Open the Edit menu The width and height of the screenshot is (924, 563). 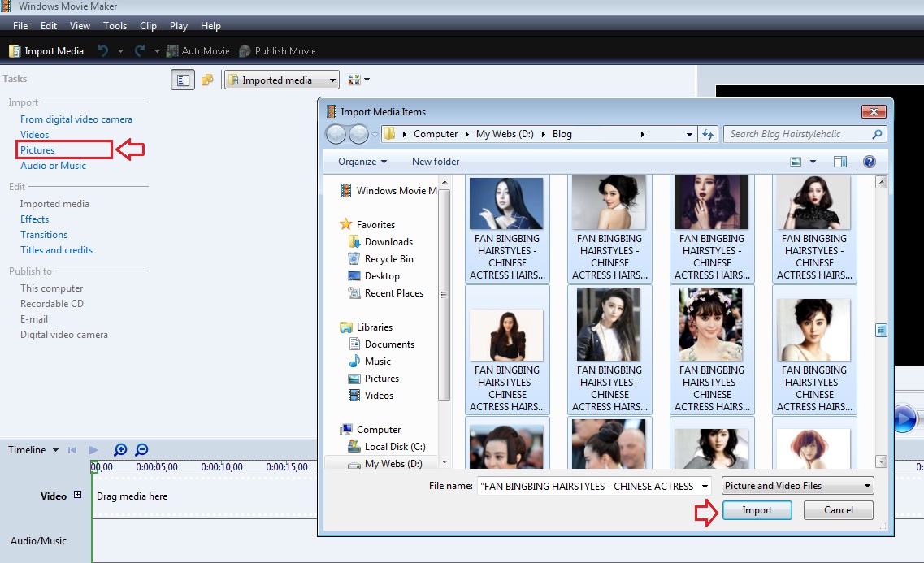pyautogui.click(x=48, y=26)
